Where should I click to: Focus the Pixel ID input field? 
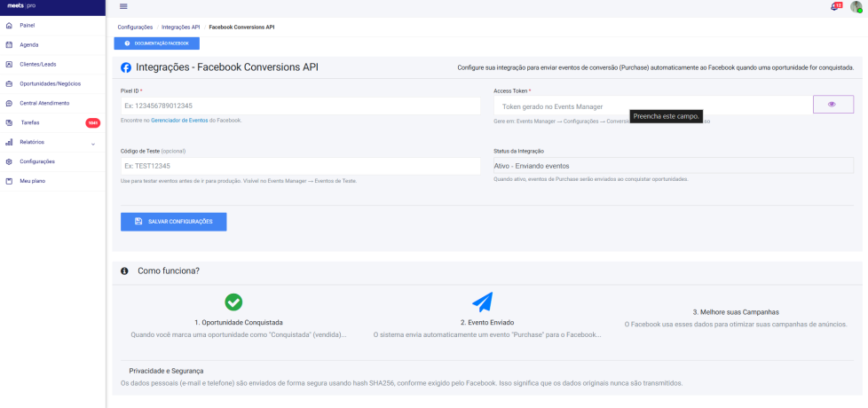[x=300, y=106]
